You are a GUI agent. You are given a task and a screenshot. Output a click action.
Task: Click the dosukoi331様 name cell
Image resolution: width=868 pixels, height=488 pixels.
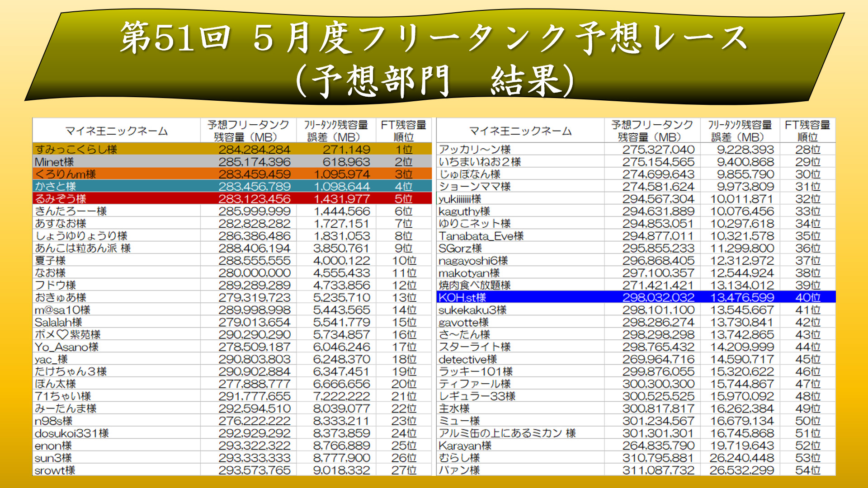pyautogui.click(x=72, y=433)
